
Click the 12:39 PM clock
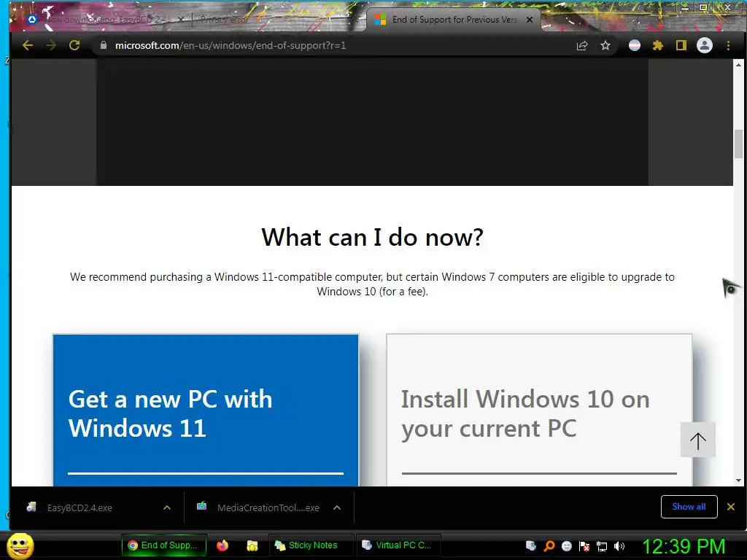pos(684,546)
